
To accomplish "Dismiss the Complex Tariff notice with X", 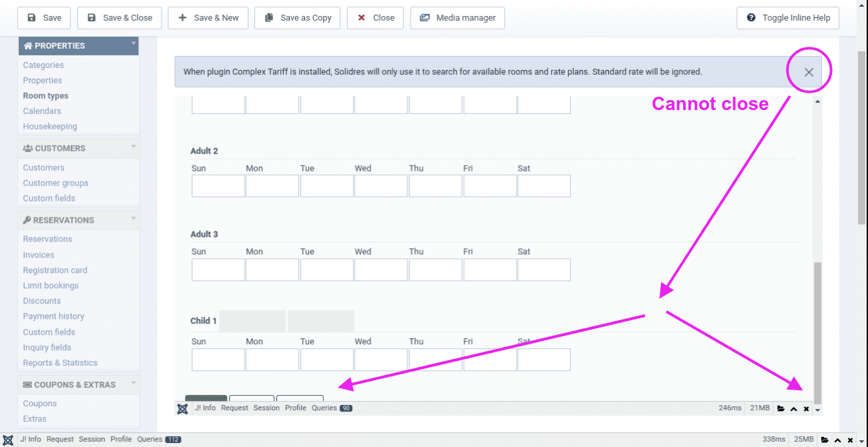I will pyautogui.click(x=809, y=72).
